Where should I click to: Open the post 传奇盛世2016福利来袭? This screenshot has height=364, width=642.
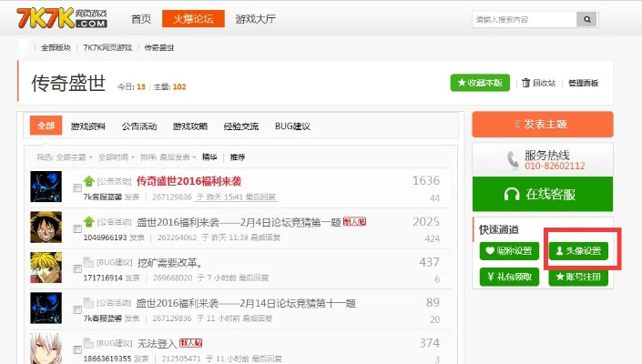[189, 181]
